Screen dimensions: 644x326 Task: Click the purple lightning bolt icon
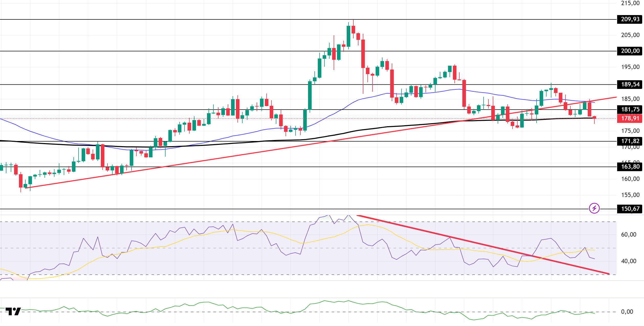[x=594, y=208]
